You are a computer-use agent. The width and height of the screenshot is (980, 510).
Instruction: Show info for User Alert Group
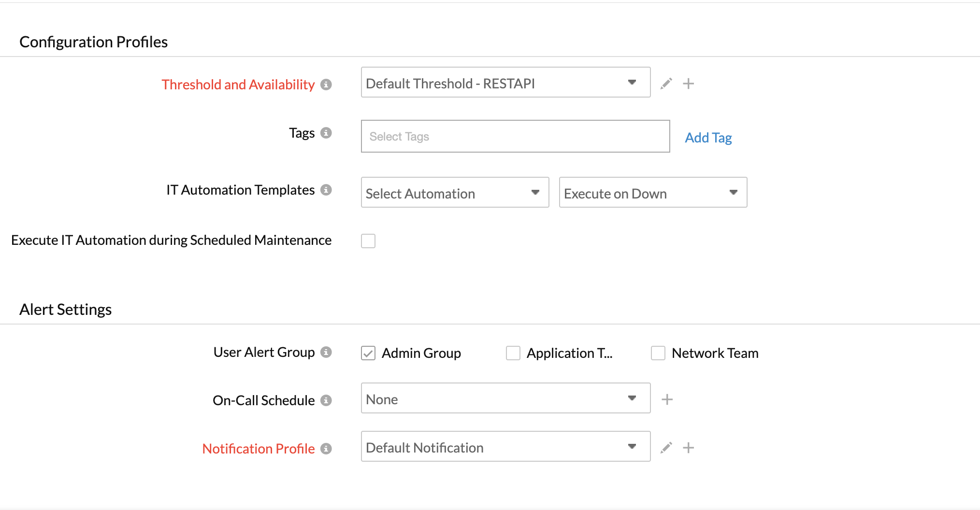point(326,352)
